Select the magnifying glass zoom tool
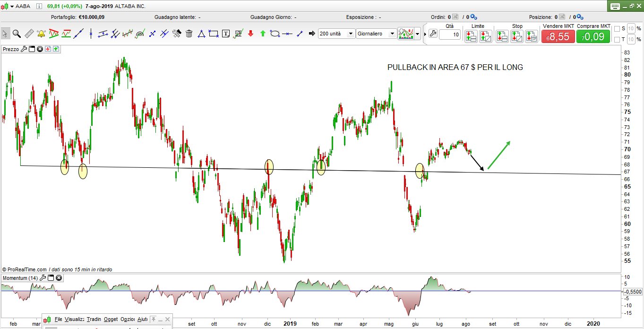Screen dimensions: 644x329 point(17,34)
